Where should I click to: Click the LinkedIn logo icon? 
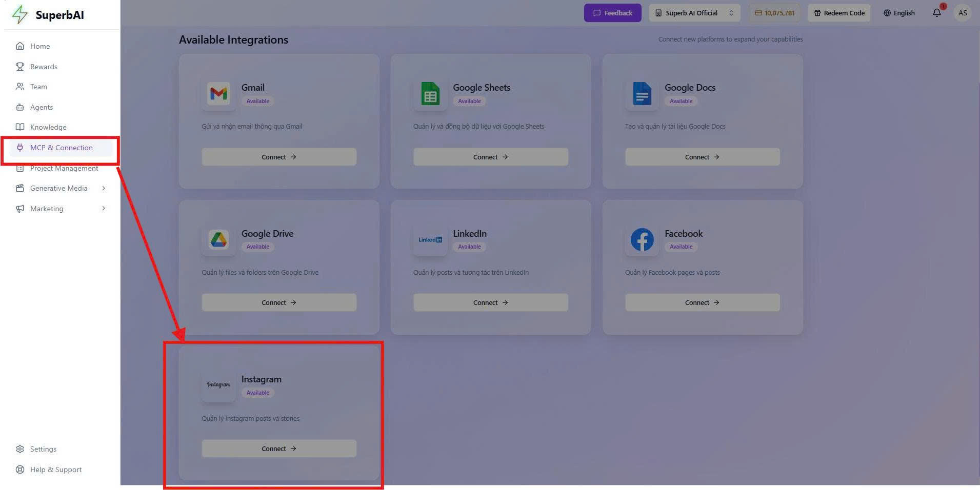pyautogui.click(x=430, y=239)
